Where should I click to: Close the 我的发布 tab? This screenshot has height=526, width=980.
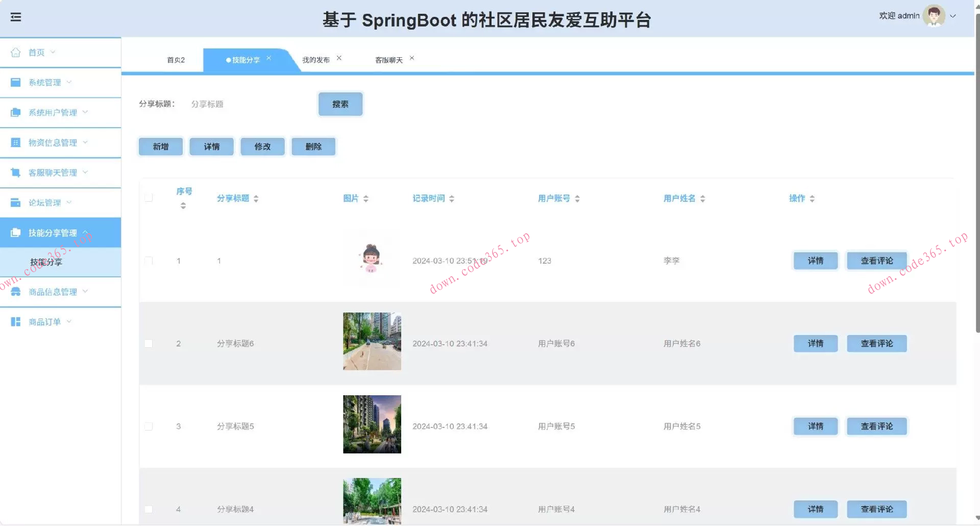[339, 58]
